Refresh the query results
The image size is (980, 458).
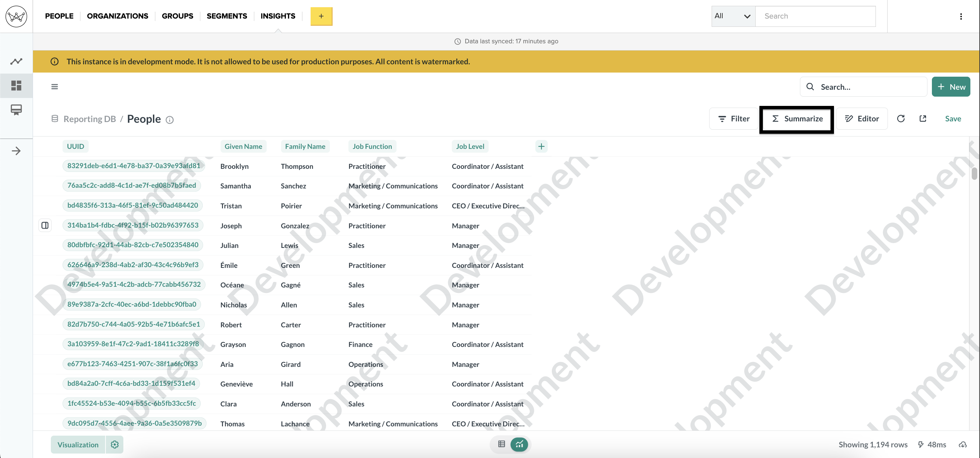pos(901,119)
